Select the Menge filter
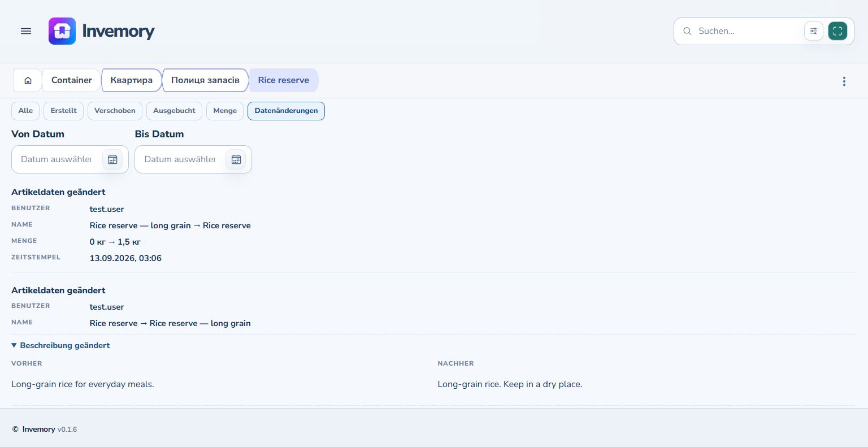Screen dimensions: 868x447 [225, 111]
